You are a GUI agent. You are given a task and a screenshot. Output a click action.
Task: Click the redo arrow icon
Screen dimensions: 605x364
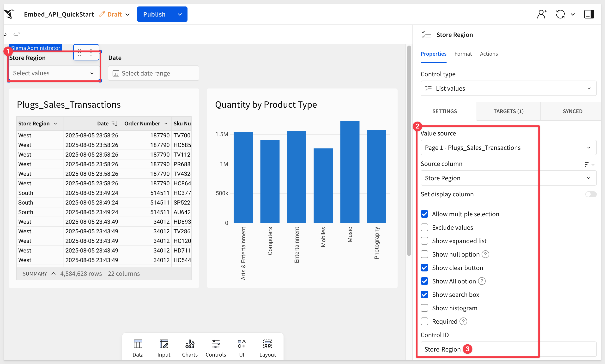(x=17, y=34)
